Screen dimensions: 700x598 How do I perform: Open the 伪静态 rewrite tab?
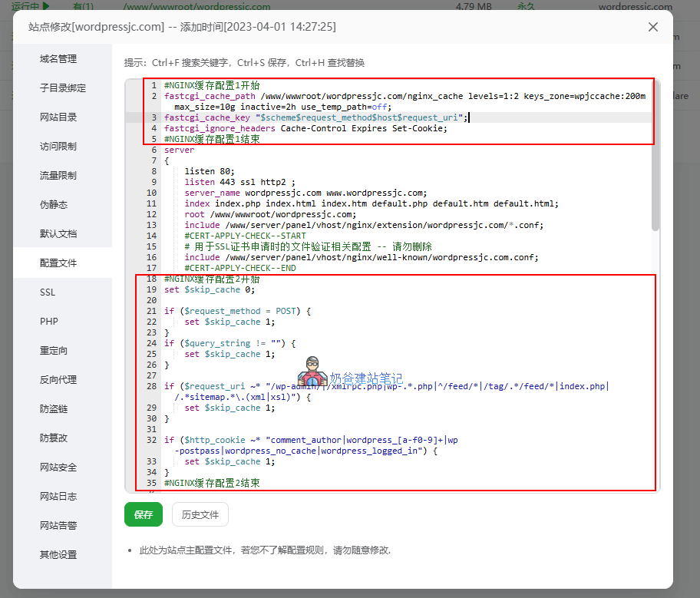[x=54, y=205]
